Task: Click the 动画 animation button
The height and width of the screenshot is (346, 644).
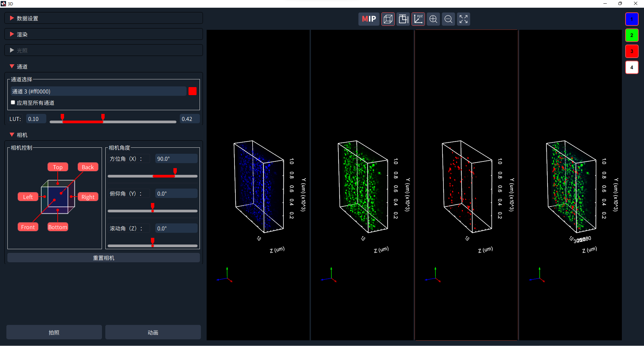Action: tap(153, 332)
